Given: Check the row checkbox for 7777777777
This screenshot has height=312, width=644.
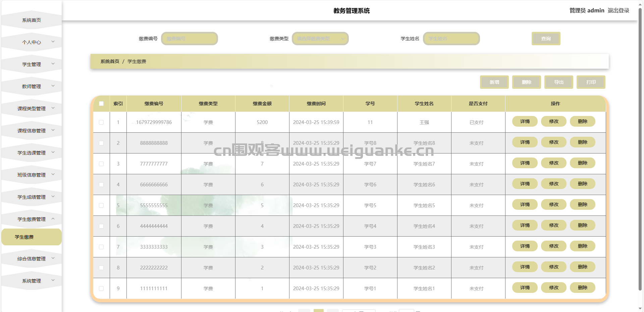Looking at the screenshot, I should [101, 164].
